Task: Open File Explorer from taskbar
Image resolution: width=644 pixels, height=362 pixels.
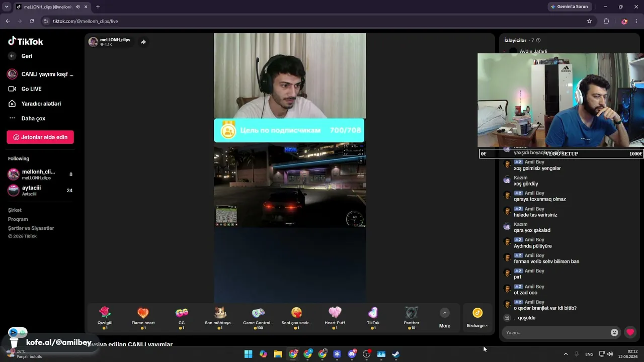Action: click(278, 354)
